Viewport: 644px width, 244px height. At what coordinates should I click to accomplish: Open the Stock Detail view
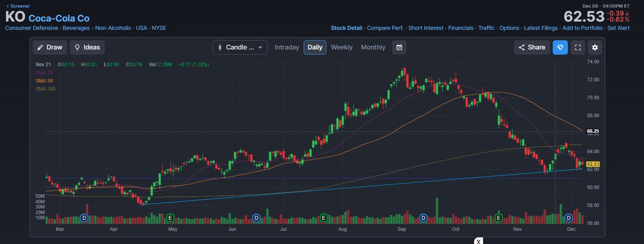pyautogui.click(x=347, y=27)
